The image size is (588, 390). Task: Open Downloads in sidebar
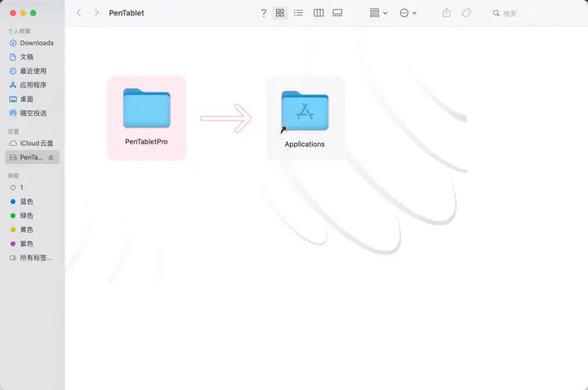tap(32, 42)
